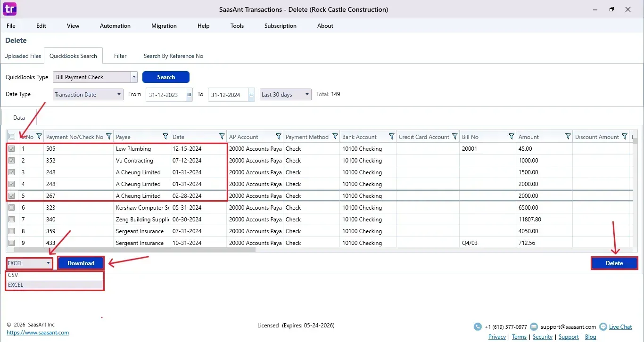Open the Automation menu
The image size is (644, 342).
[x=115, y=26]
